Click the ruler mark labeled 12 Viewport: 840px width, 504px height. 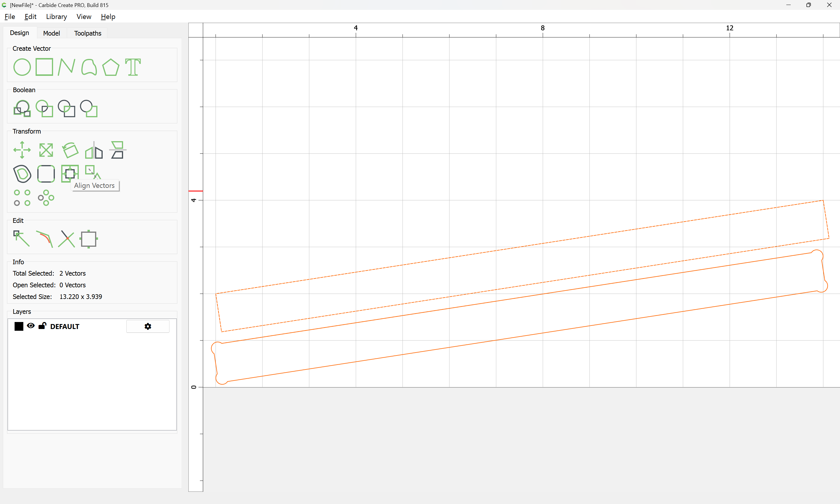pyautogui.click(x=730, y=28)
